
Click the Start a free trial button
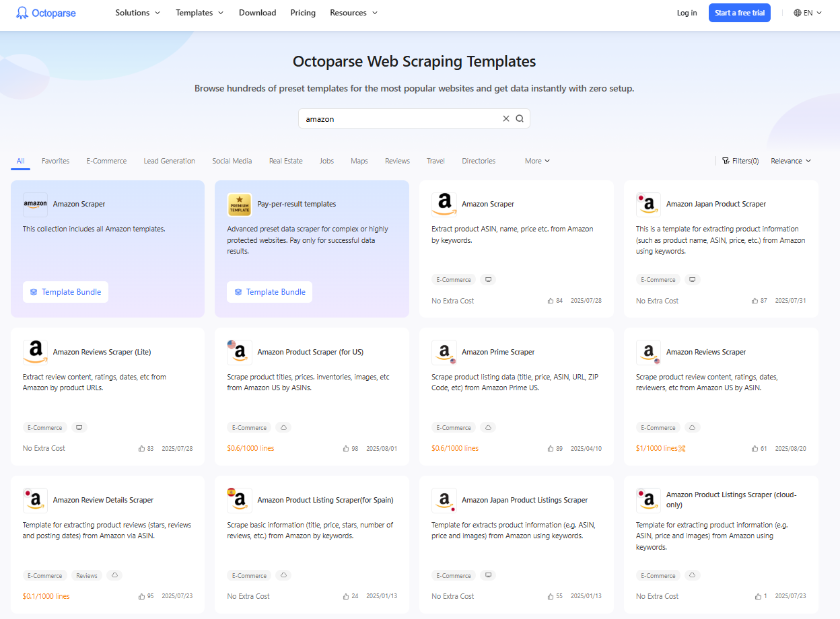click(739, 13)
